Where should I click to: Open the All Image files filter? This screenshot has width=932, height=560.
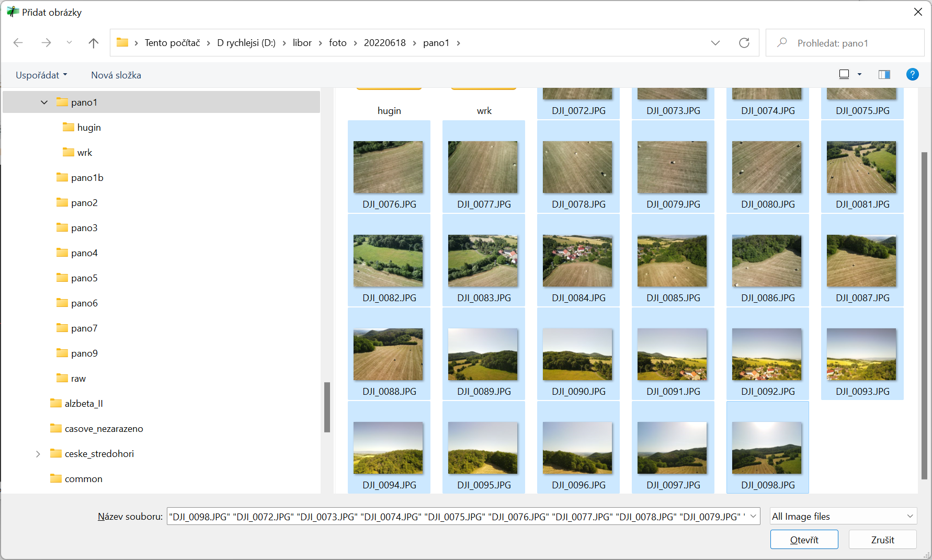(843, 517)
